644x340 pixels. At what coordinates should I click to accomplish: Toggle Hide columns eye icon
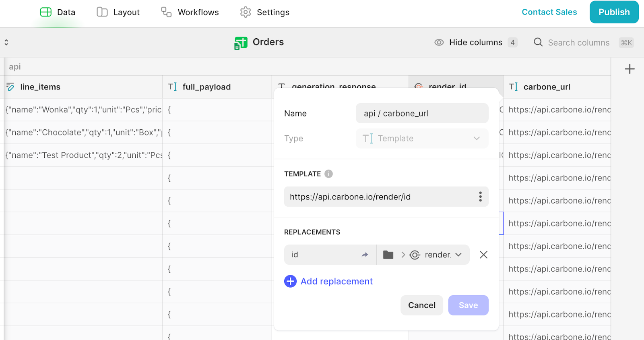(439, 42)
